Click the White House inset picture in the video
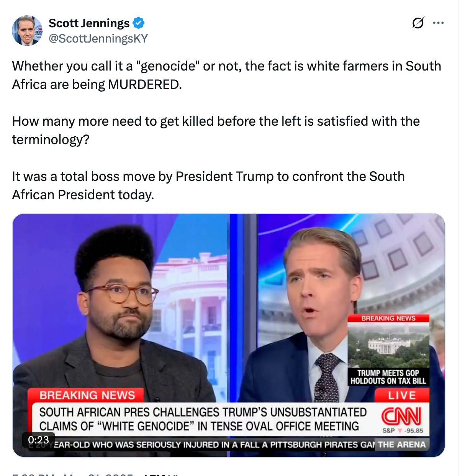Image resolution: width=465 pixels, height=476 pixels. [x=388, y=345]
